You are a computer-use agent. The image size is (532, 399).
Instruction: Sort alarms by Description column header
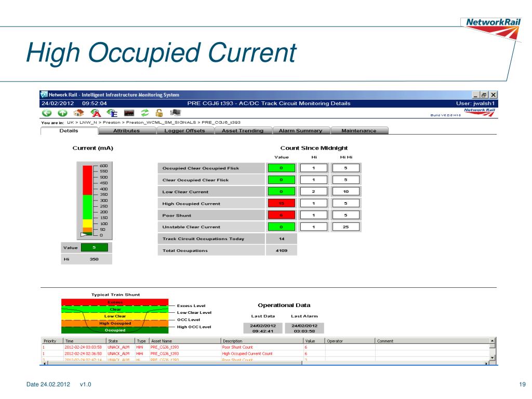pos(262,341)
